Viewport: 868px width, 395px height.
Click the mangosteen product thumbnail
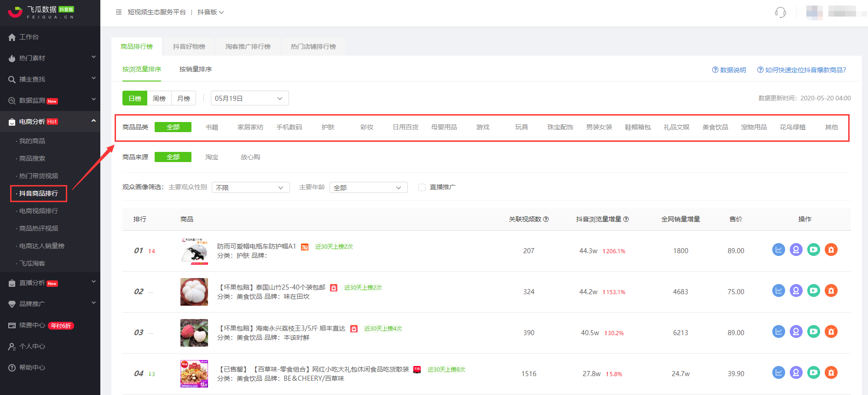click(194, 292)
